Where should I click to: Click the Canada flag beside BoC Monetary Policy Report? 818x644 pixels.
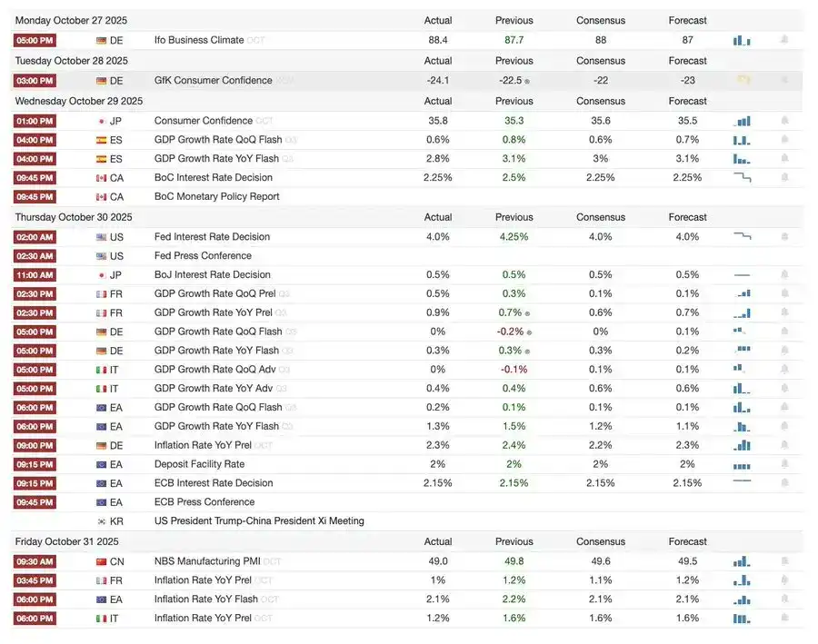[x=102, y=197]
